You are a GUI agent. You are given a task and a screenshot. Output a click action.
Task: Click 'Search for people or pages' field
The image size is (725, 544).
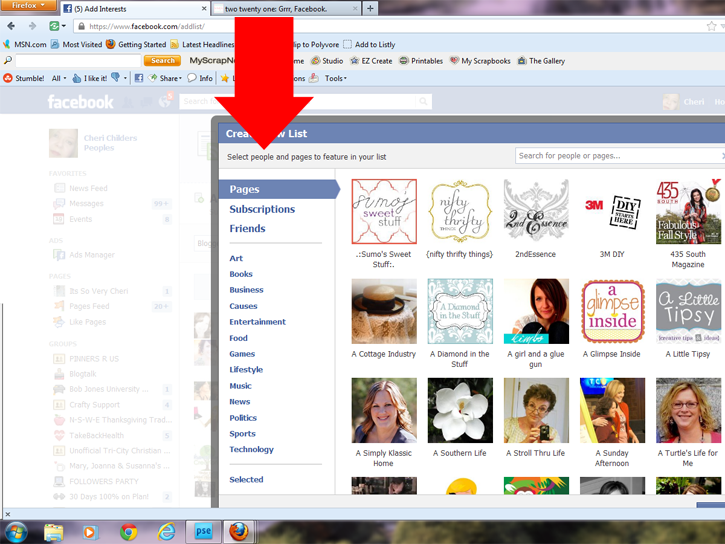(x=620, y=156)
